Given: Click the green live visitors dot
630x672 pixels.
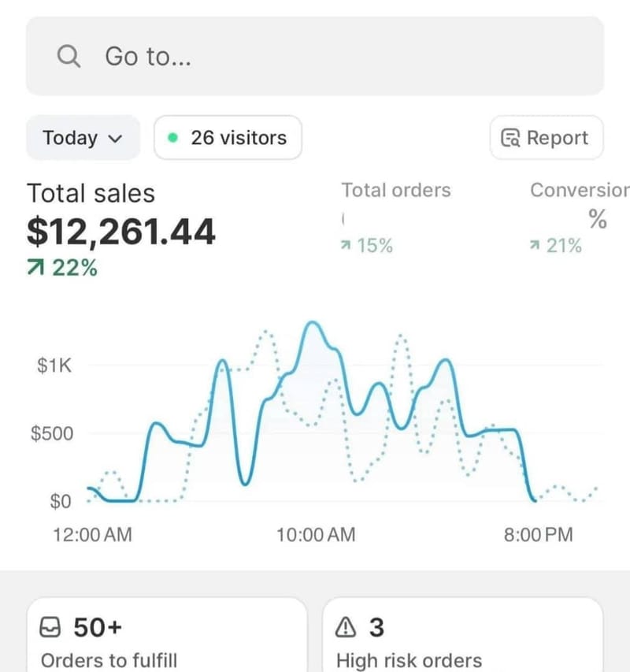Looking at the screenshot, I should [x=173, y=138].
